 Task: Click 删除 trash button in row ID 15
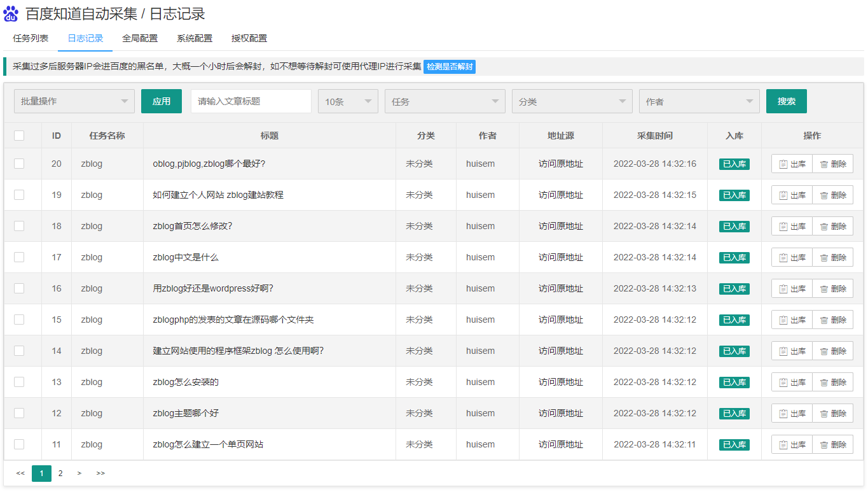[833, 320]
